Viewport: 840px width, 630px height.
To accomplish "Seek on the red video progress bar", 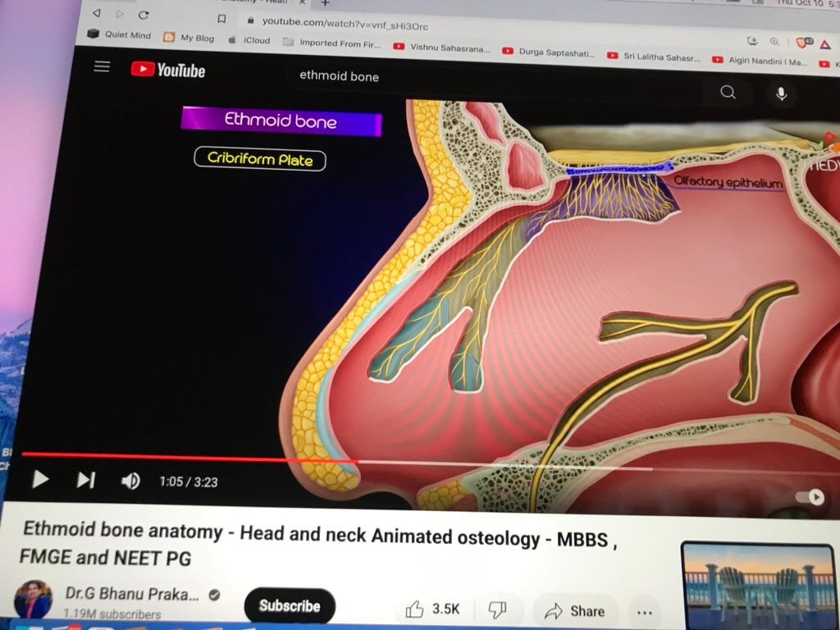I will (x=190, y=456).
